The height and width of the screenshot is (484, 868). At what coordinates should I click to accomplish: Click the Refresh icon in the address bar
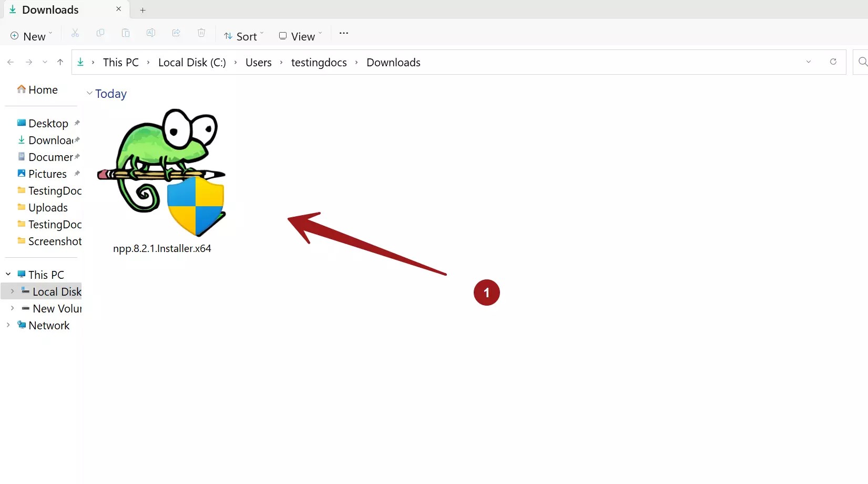click(x=833, y=62)
